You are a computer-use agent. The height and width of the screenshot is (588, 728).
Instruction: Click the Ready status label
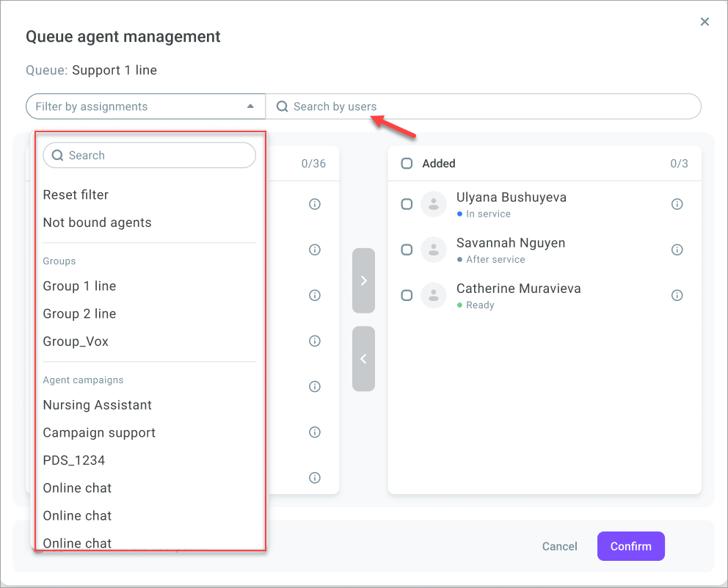[480, 305]
